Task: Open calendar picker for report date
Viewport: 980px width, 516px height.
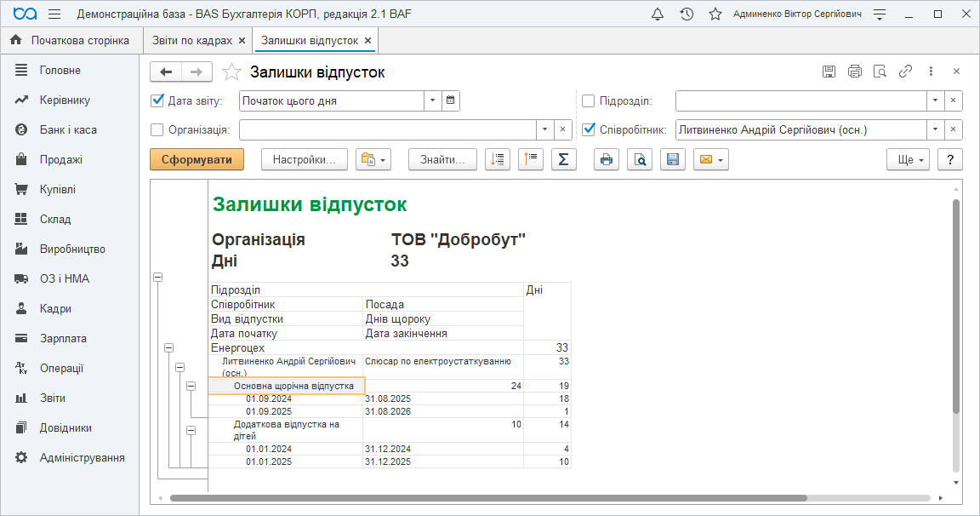Action: (x=451, y=100)
